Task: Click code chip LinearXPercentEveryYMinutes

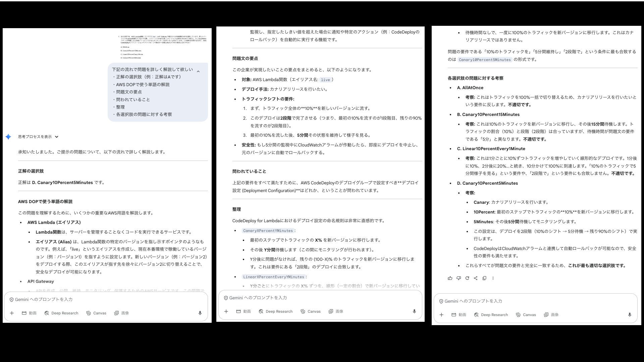Action: 274,277
